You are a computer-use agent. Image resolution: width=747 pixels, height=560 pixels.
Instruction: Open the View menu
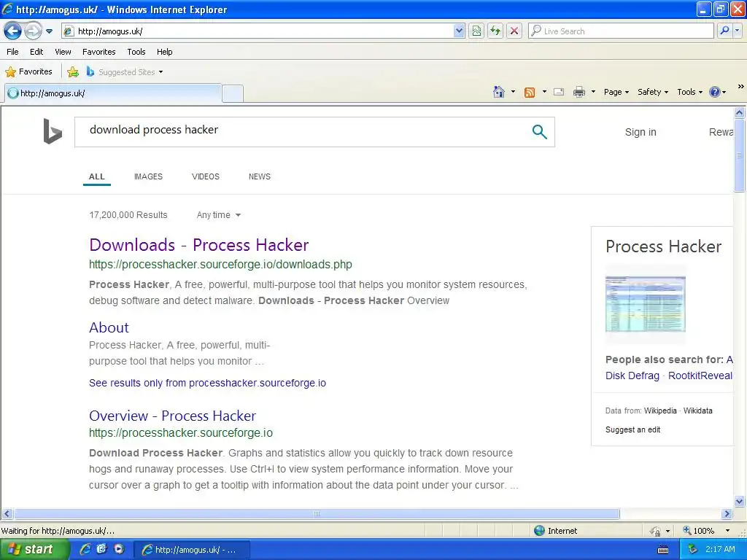pos(63,52)
